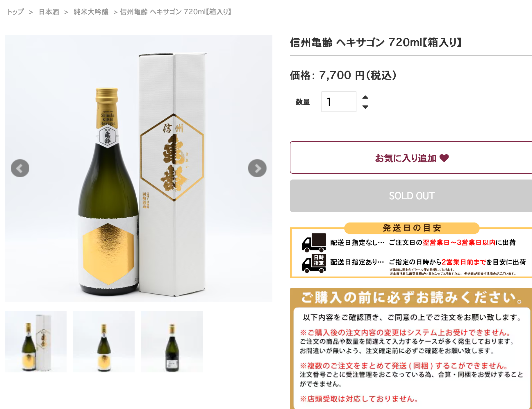Decrease quantity with down arrow
532x409 pixels.
coord(365,107)
